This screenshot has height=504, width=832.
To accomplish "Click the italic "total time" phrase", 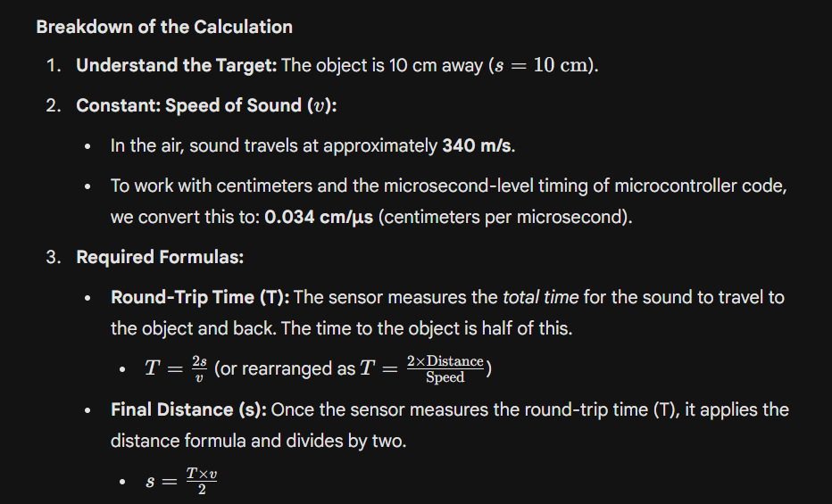I will coord(540,297).
